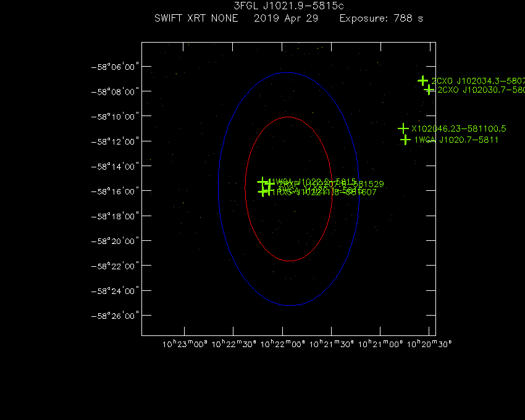
Task: Click the "Exposure: 788 s" text
Action: point(381,19)
